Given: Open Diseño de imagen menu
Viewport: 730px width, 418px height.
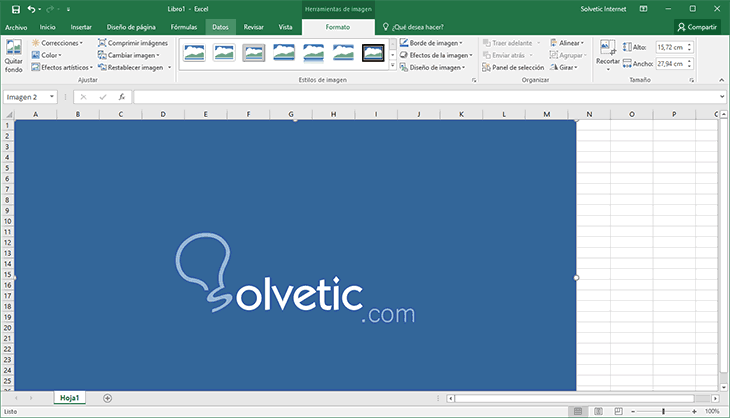Looking at the screenshot, I should tap(433, 67).
